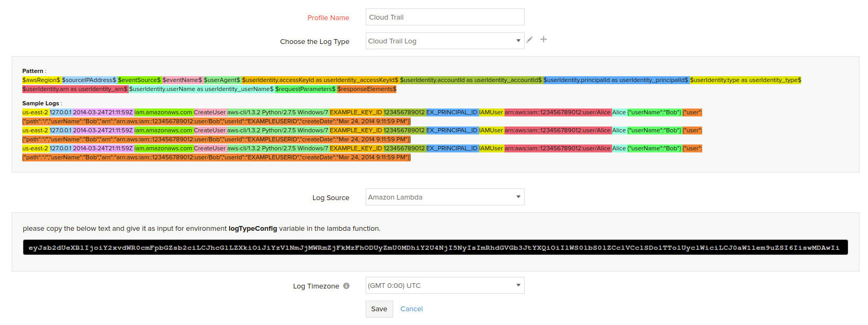Select the $awsRegion$ pattern field
Screen dimensions: 868x325
pos(41,80)
